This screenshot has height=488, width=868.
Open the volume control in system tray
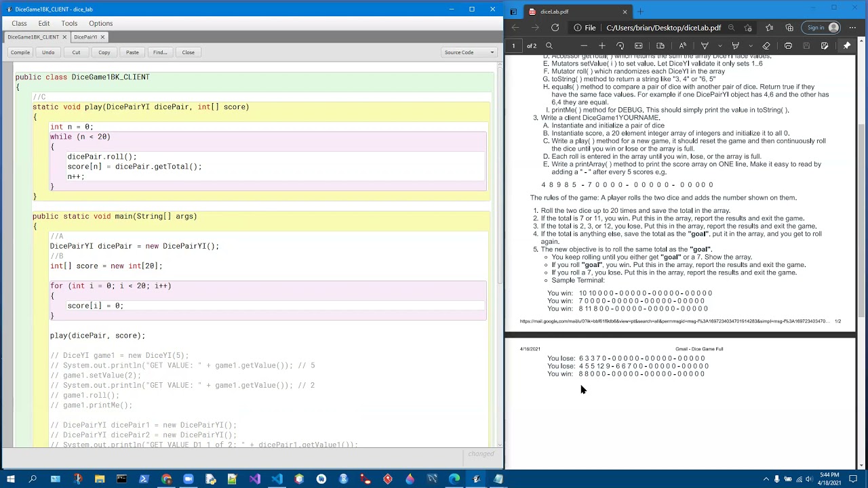point(810,479)
